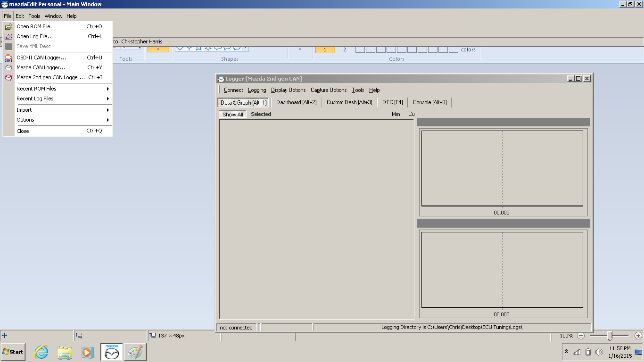This screenshot has width=644, height=362.
Task: Open the Logger Logging menu
Action: (257, 90)
